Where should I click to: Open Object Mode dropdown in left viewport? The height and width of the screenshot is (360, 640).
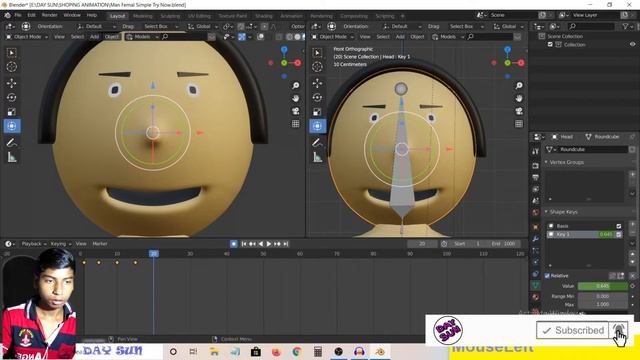point(27,37)
